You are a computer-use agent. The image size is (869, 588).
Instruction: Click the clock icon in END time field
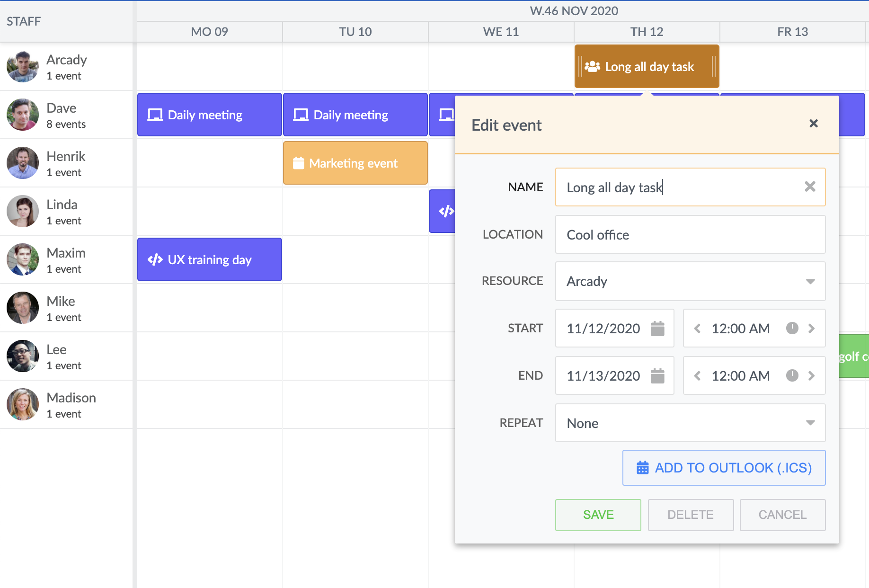pos(792,375)
